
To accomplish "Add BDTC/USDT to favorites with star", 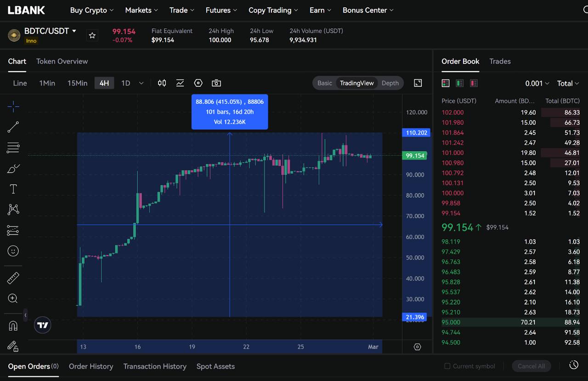I will [92, 35].
